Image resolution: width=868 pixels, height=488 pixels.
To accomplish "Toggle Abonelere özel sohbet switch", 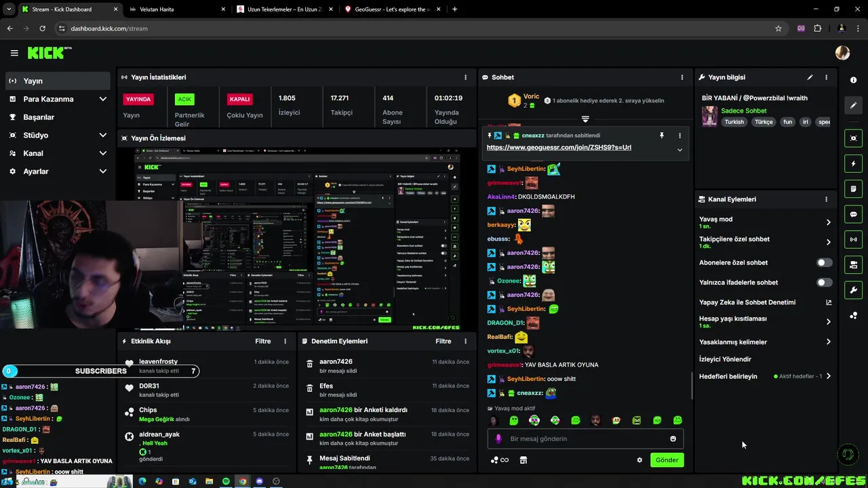I will (x=824, y=262).
